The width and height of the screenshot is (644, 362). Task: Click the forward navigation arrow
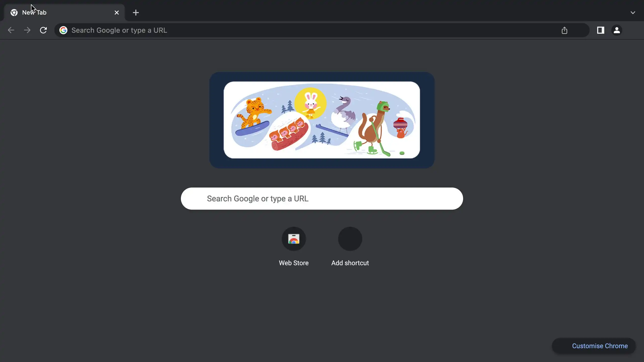pyautogui.click(x=27, y=30)
